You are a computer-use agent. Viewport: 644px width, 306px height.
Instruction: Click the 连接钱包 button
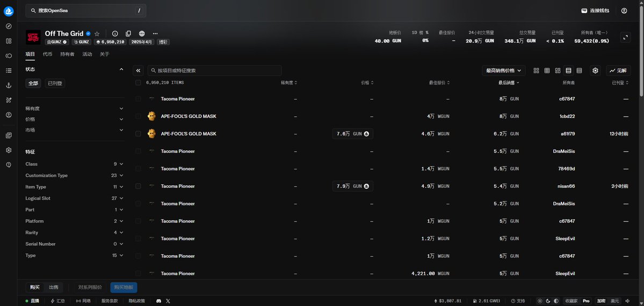tap(595, 11)
